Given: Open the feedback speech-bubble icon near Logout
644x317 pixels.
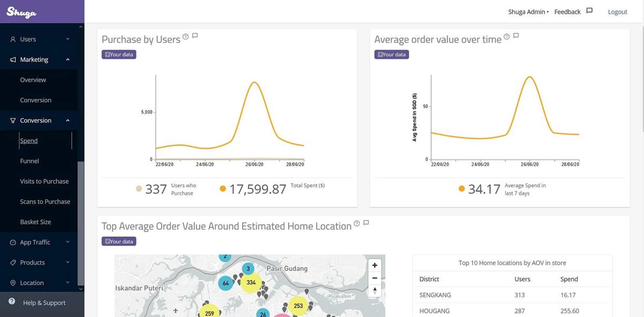Looking at the screenshot, I should coord(589,10).
